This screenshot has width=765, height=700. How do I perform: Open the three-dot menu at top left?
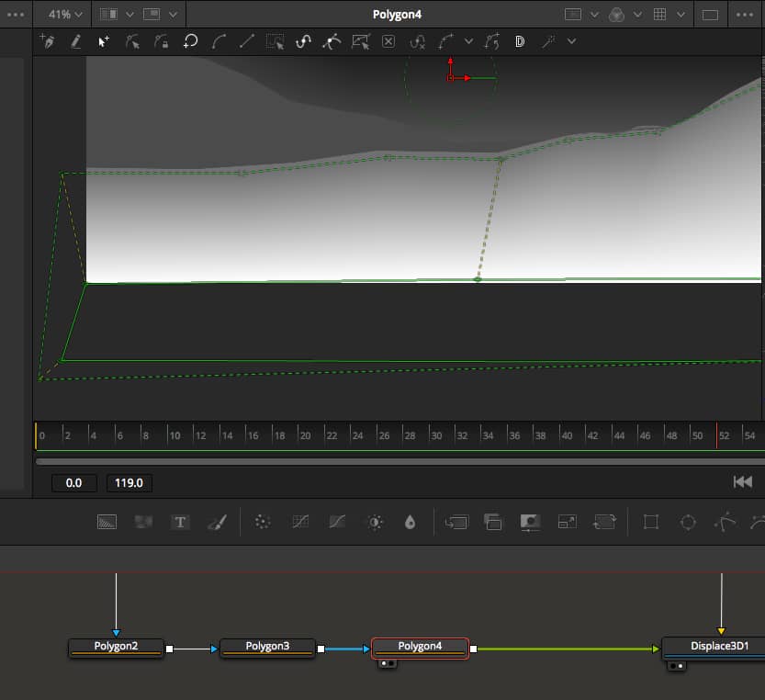click(x=16, y=15)
